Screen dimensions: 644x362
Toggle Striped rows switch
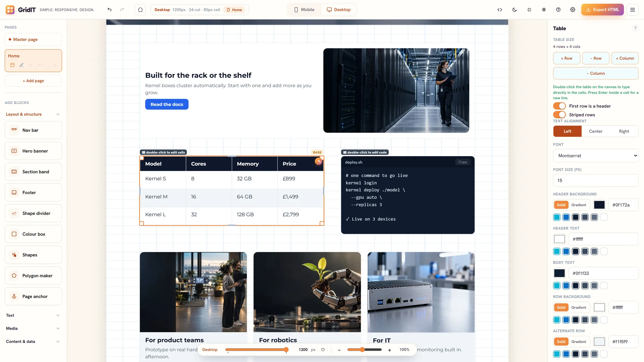pos(559,114)
